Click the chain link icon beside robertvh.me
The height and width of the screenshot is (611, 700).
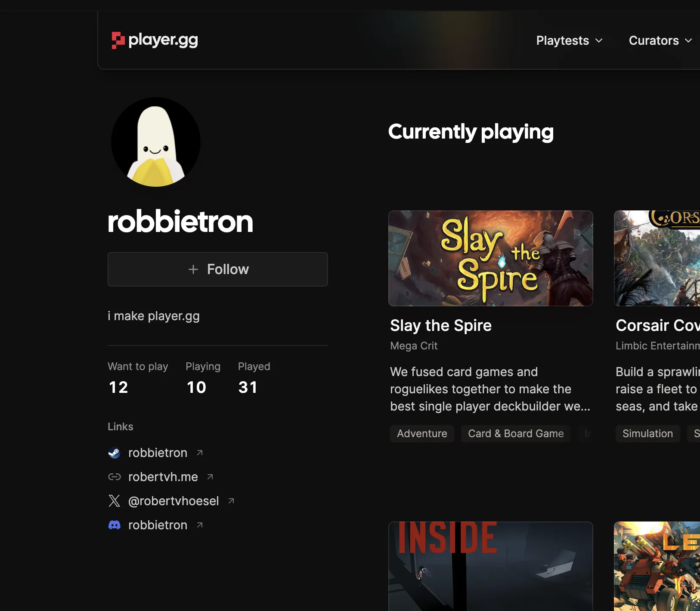click(x=114, y=477)
